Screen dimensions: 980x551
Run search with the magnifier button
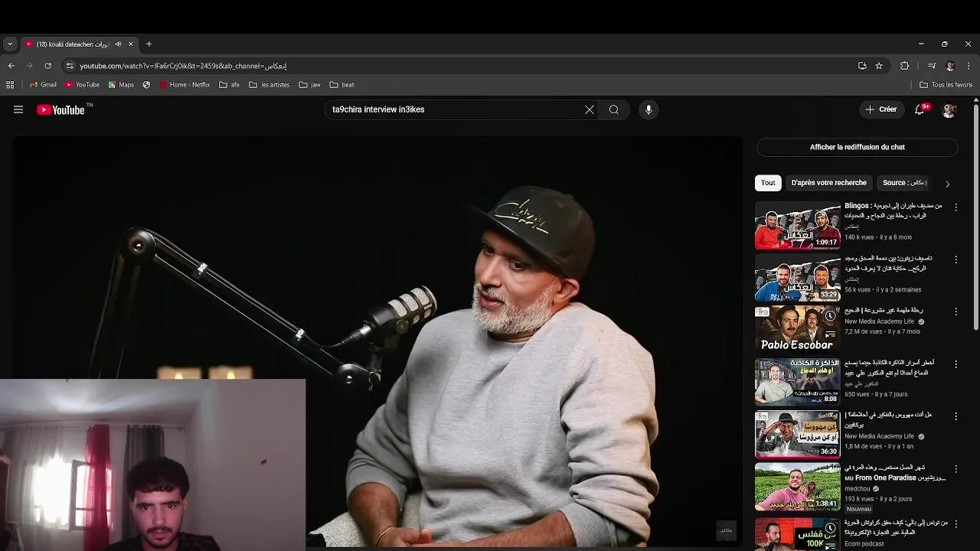614,109
